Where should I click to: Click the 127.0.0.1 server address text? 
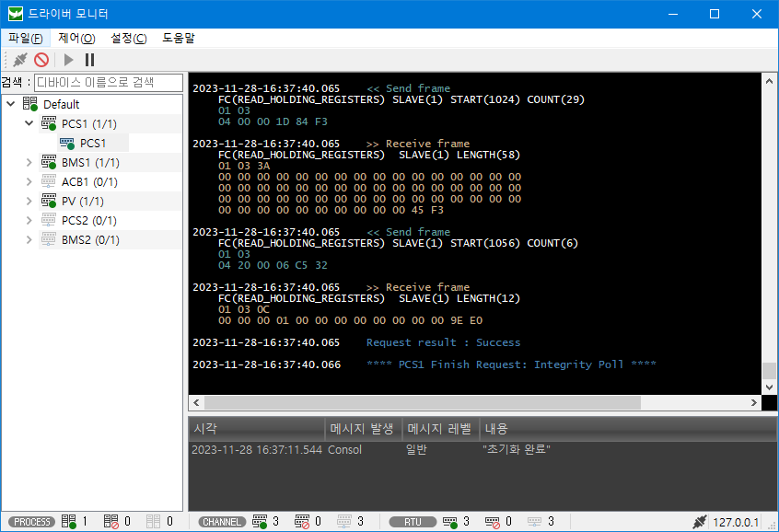(736, 522)
